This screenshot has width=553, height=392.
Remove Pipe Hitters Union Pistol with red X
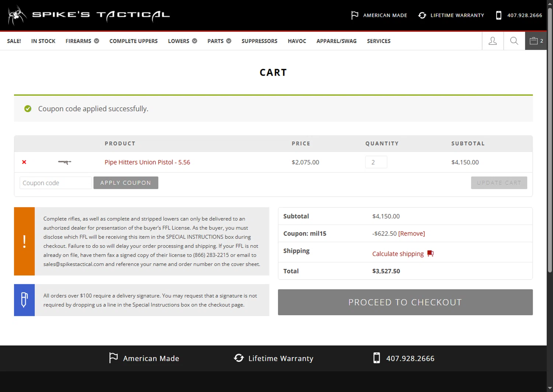tap(24, 162)
